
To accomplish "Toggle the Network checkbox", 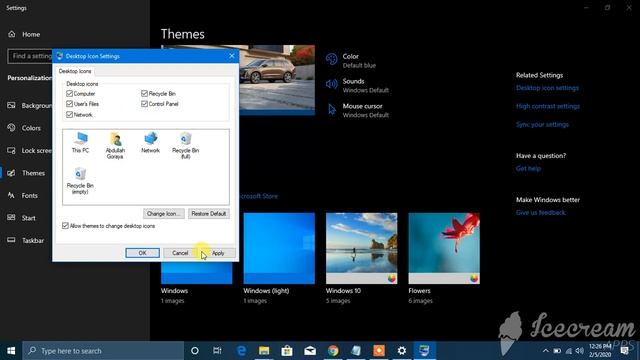I will coord(69,115).
